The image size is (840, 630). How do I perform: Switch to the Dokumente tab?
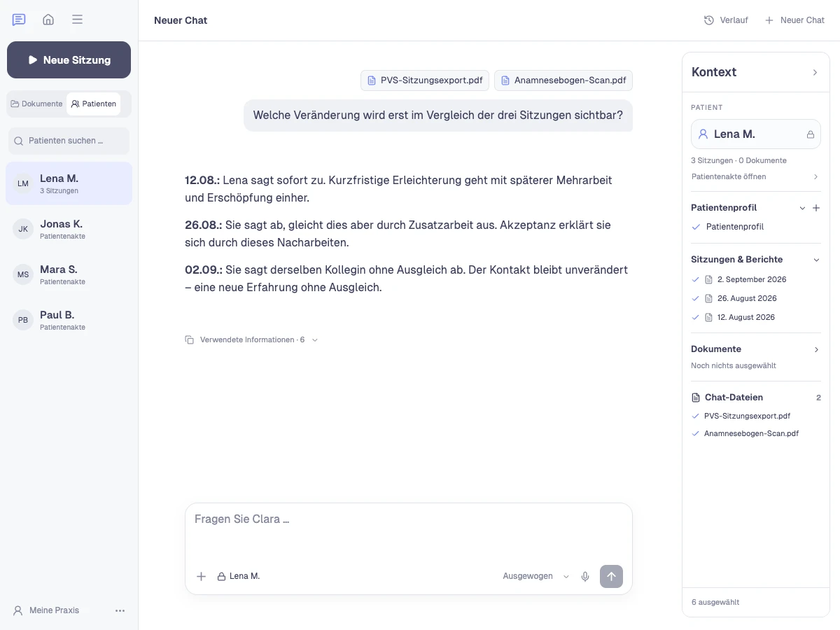tap(36, 104)
